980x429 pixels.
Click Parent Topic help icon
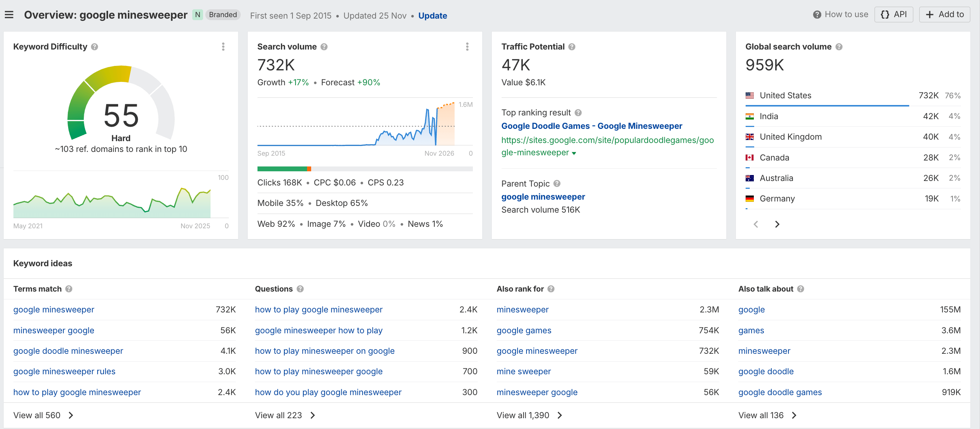[x=557, y=184]
